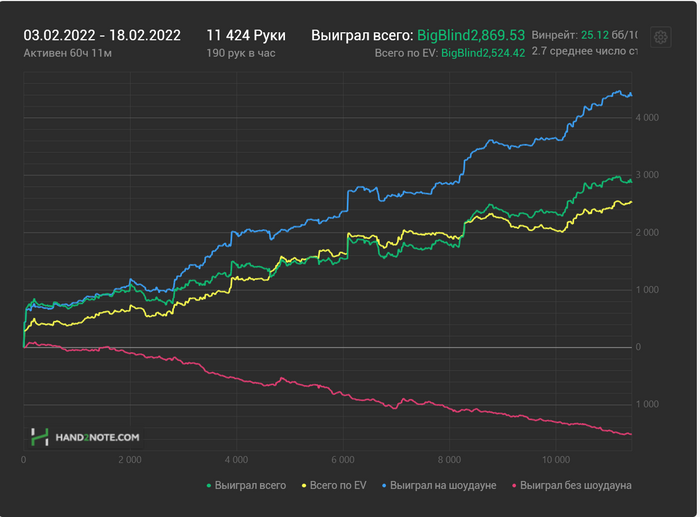Click the 3 000 y-axis label
This screenshot has height=517, width=700.
(647, 175)
